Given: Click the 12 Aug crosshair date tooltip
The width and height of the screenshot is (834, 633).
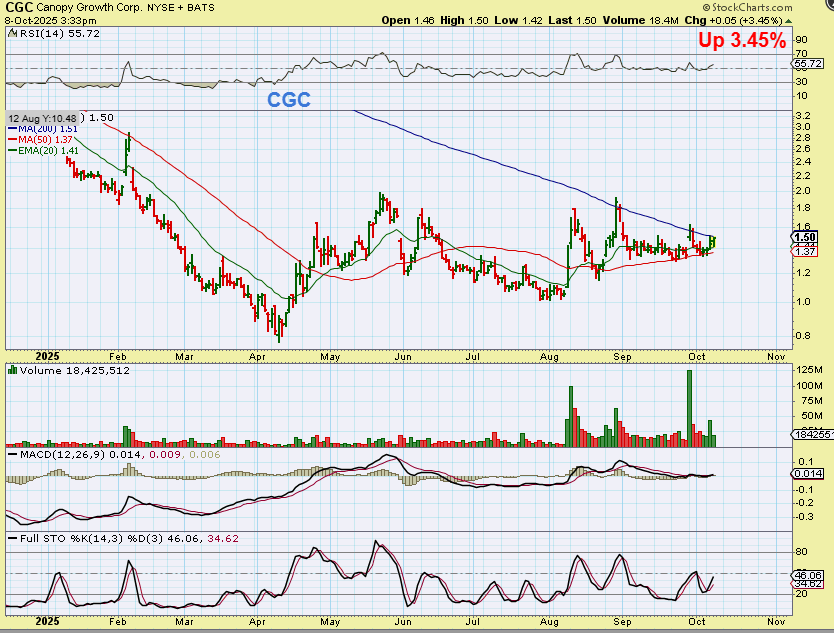Looking at the screenshot, I should tap(44, 117).
